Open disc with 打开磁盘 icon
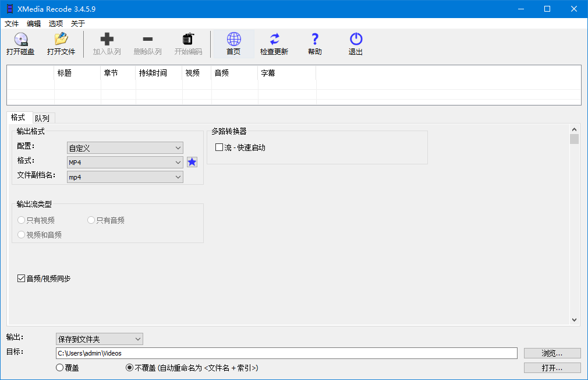 click(20, 44)
